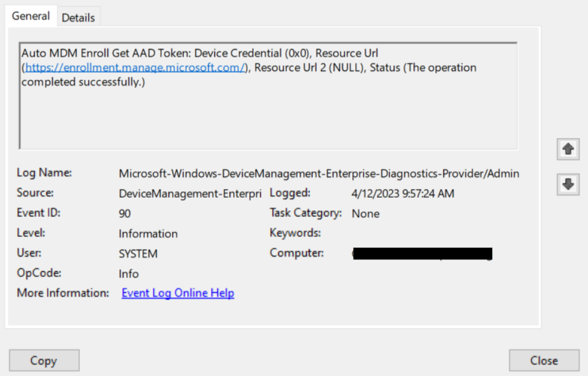Select the Event ID value 90
Image resolution: width=588 pixels, height=376 pixels.
pos(125,214)
